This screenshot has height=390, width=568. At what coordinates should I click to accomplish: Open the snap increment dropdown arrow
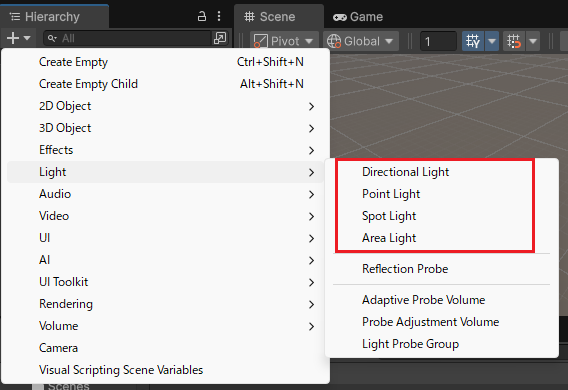pos(533,41)
